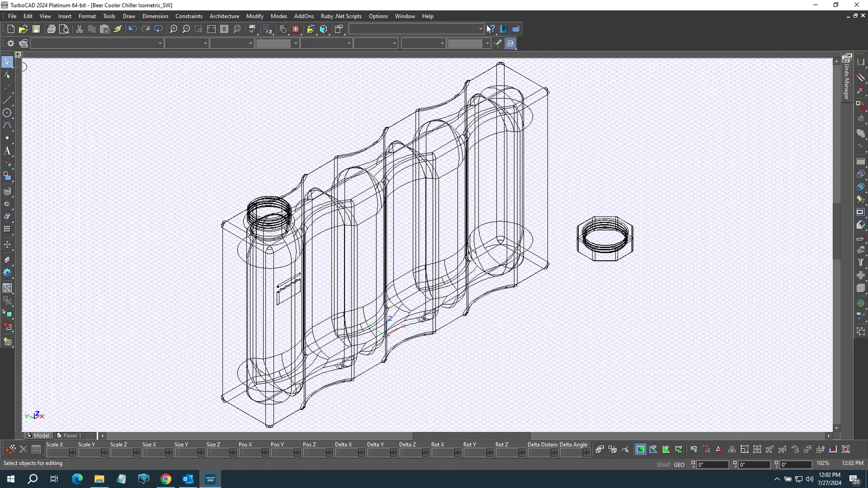868x488 pixels.
Task: Open the file with the Open folder icon
Action: tap(23, 29)
